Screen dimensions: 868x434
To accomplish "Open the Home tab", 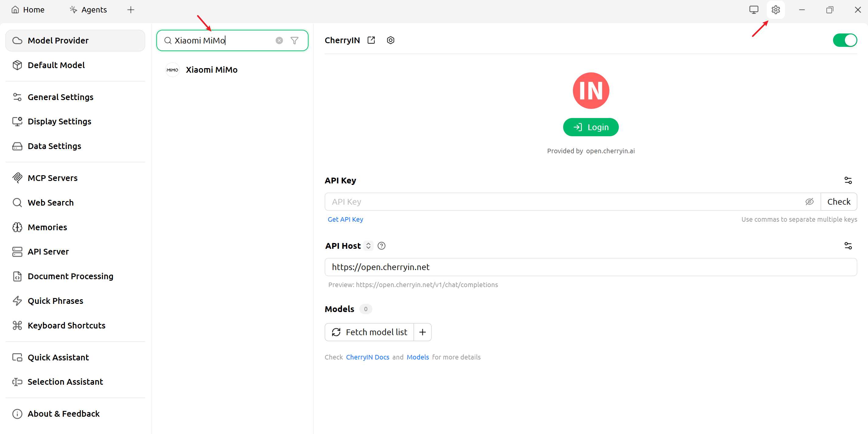I will click(28, 10).
